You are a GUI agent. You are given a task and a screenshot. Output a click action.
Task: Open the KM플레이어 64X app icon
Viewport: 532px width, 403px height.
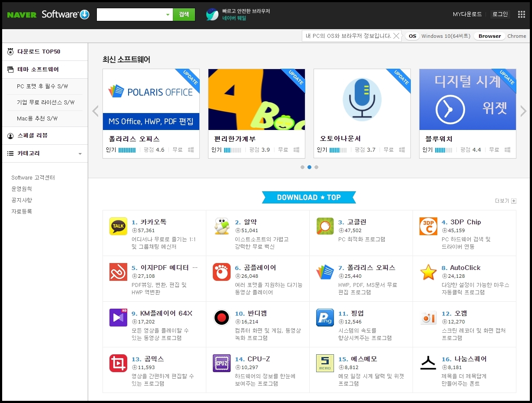[x=118, y=317]
